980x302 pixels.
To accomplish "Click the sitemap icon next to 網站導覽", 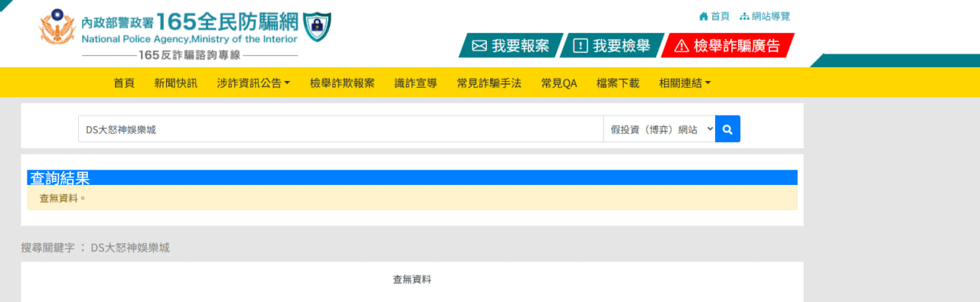I will pyautogui.click(x=744, y=16).
